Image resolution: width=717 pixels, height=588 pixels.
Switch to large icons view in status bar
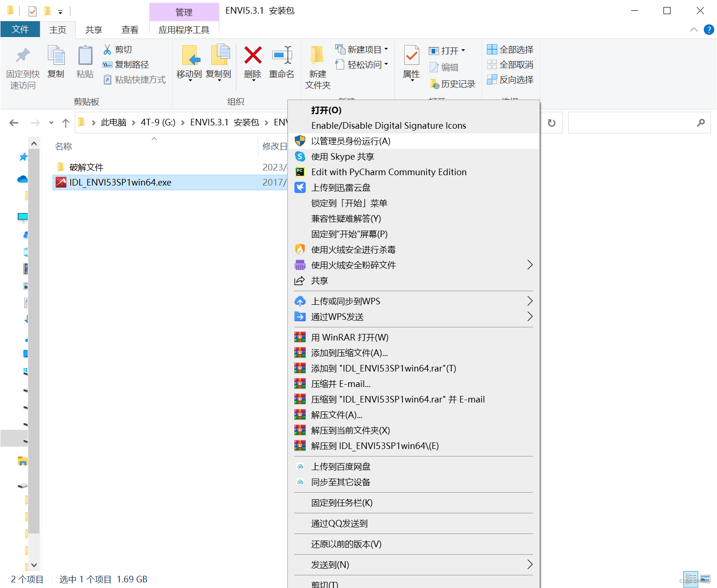[x=705, y=579]
